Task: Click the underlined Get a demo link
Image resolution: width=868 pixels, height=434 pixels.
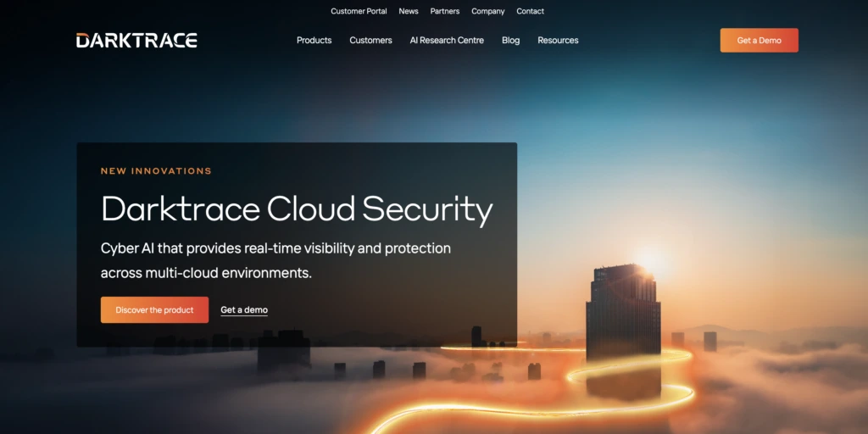Action: point(244,310)
